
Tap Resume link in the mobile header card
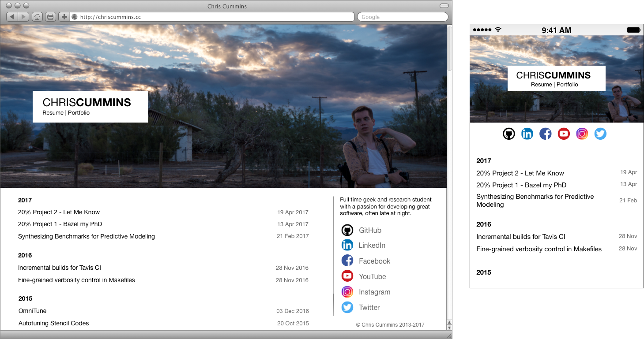point(541,85)
